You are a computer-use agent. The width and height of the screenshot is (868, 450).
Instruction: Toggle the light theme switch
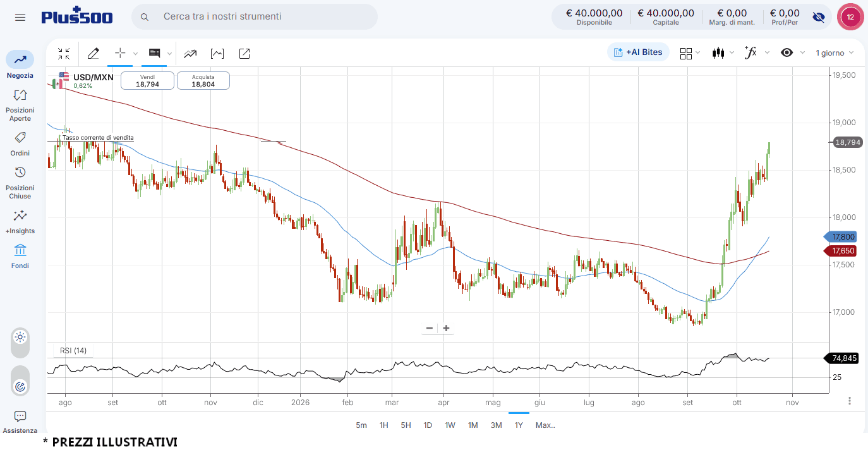[20, 343]
